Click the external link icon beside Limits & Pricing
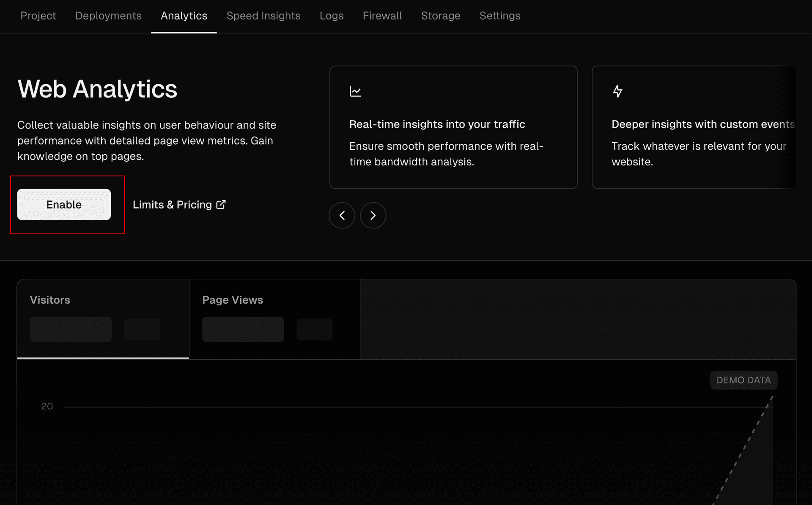This screenshot has height=505, width=812. 221,205
